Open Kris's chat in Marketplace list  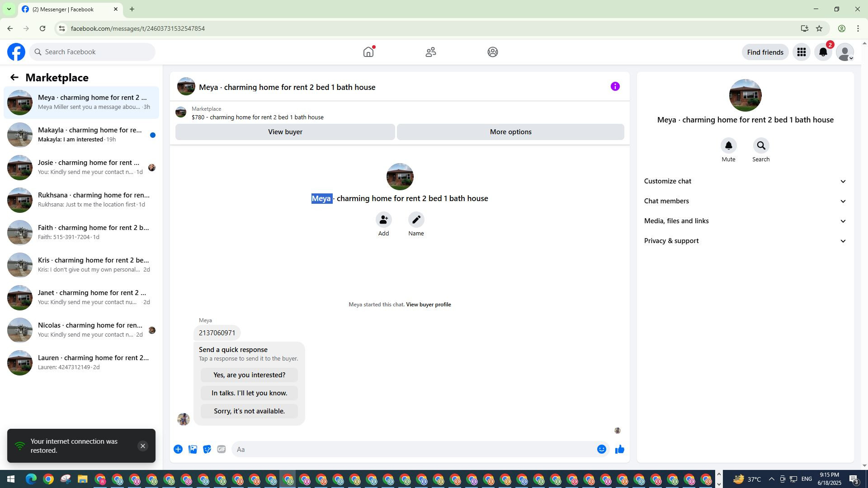click(81, 265)
